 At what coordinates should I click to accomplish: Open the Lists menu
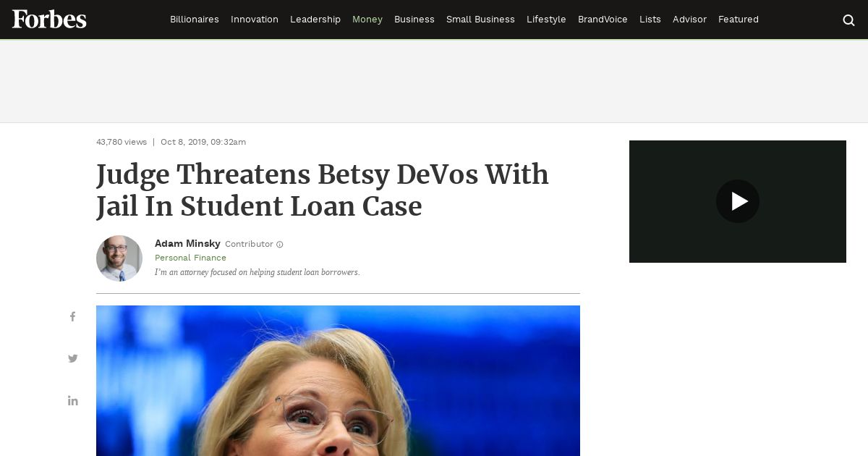[650, 20]
